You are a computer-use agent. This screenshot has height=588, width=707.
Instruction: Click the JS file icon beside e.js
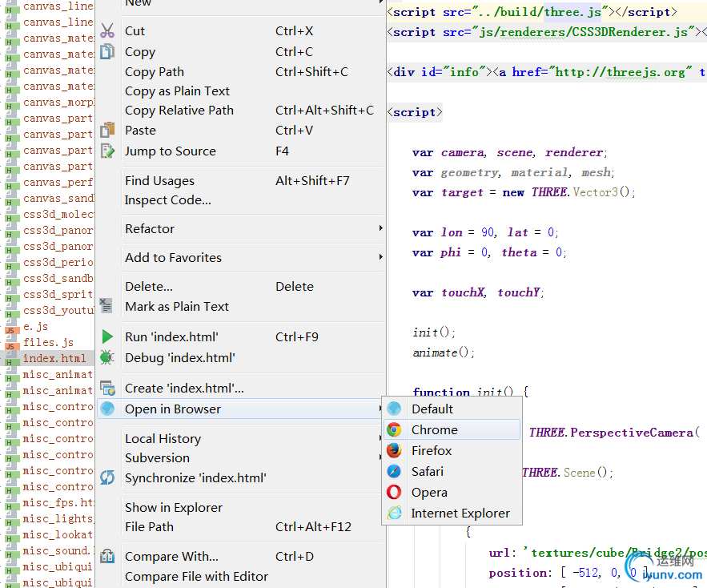(11, 328)
